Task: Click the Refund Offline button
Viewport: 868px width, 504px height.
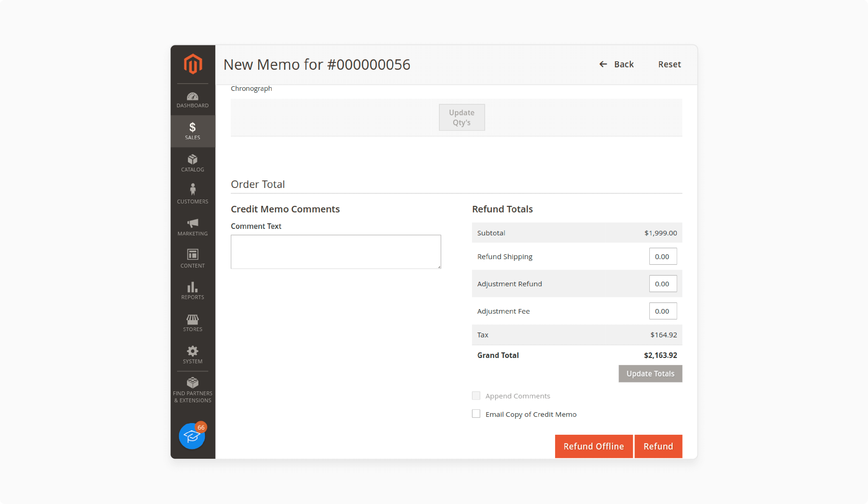Action: pyautogui.click(x=593, y=446)
